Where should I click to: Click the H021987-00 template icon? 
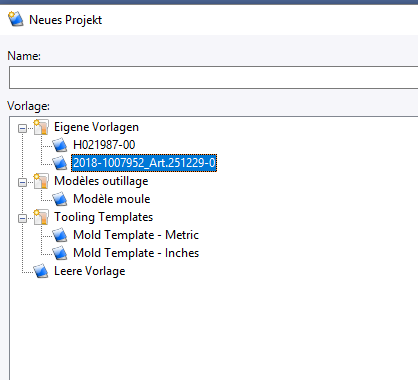(60, 145)
